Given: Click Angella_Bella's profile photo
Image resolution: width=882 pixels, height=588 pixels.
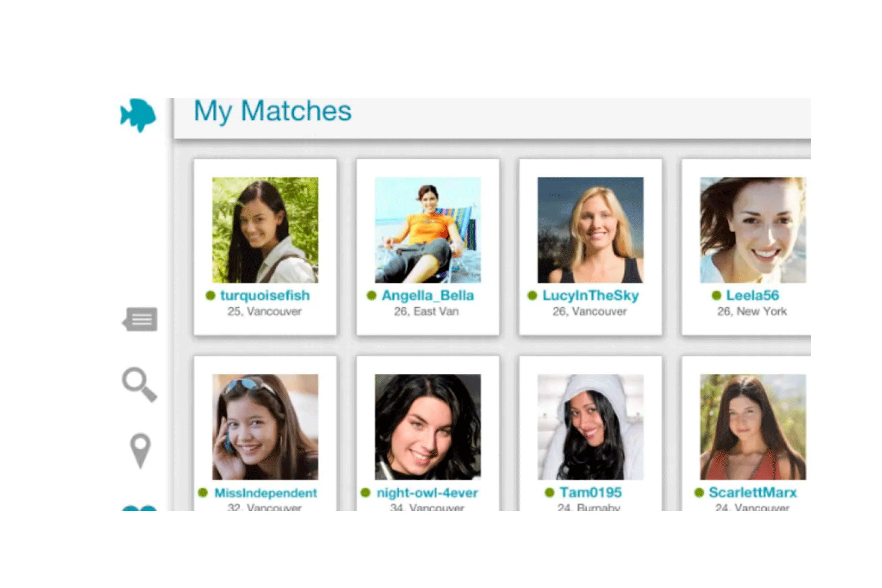Looking at the screenshot, I should tap(427, 229).
